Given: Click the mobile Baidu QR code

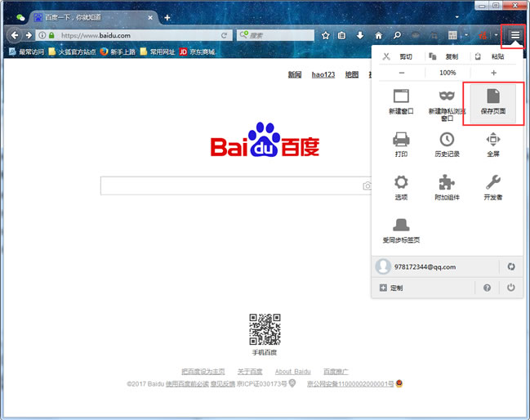Looking at the screenshot, I should click(265, 329).
